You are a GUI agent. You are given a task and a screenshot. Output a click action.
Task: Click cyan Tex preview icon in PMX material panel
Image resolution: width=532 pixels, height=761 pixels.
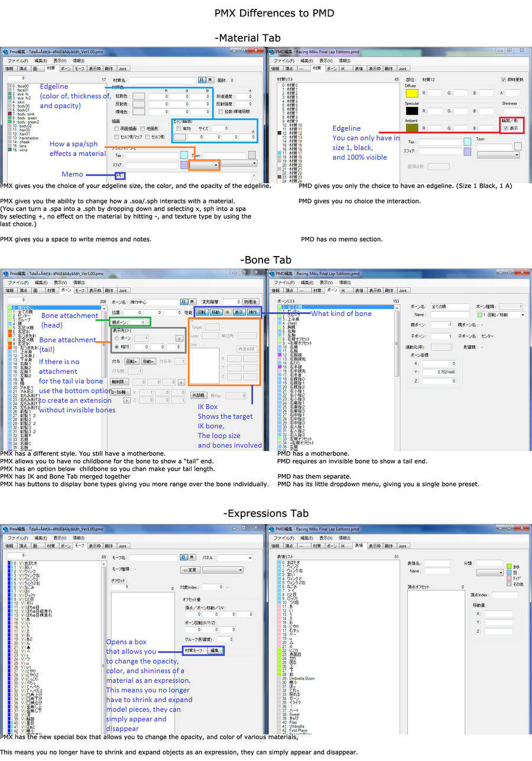(184, 155)
